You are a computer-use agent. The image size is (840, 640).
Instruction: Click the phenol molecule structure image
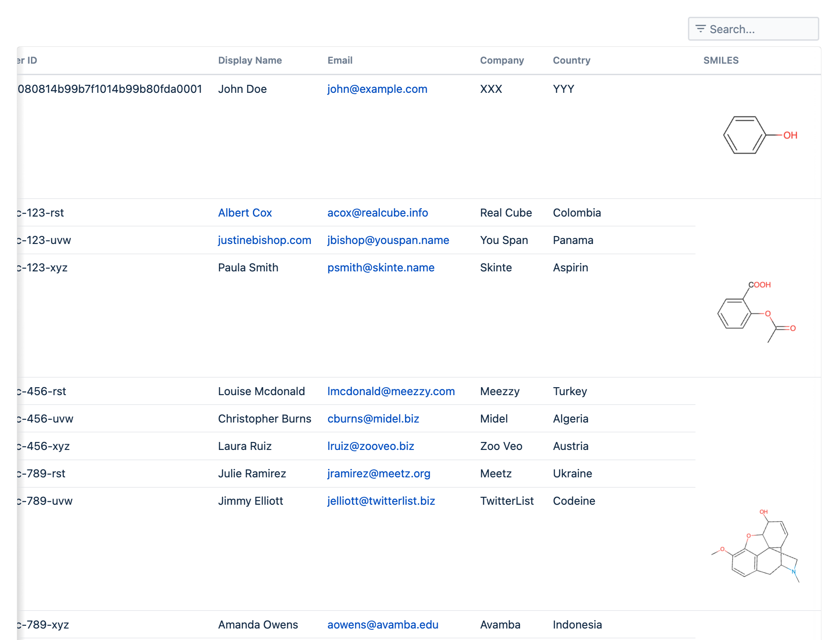tap(759, 135)
